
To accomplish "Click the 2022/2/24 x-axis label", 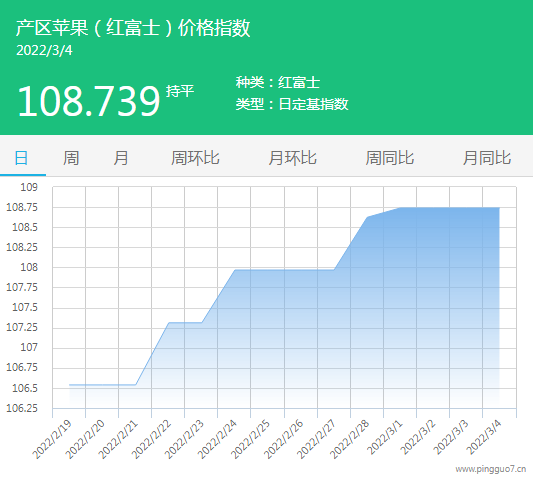I will (217, 439).
